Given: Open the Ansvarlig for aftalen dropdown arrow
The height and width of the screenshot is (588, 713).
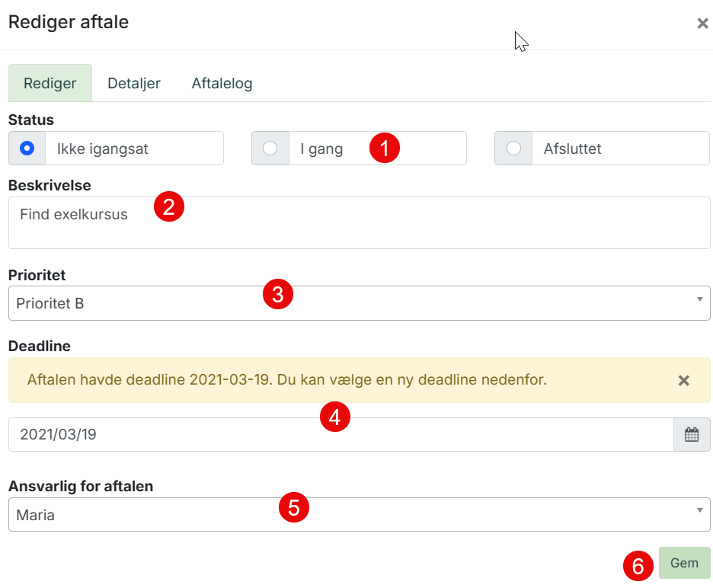Looking at the screenshot, I should [x=700, y=510].
